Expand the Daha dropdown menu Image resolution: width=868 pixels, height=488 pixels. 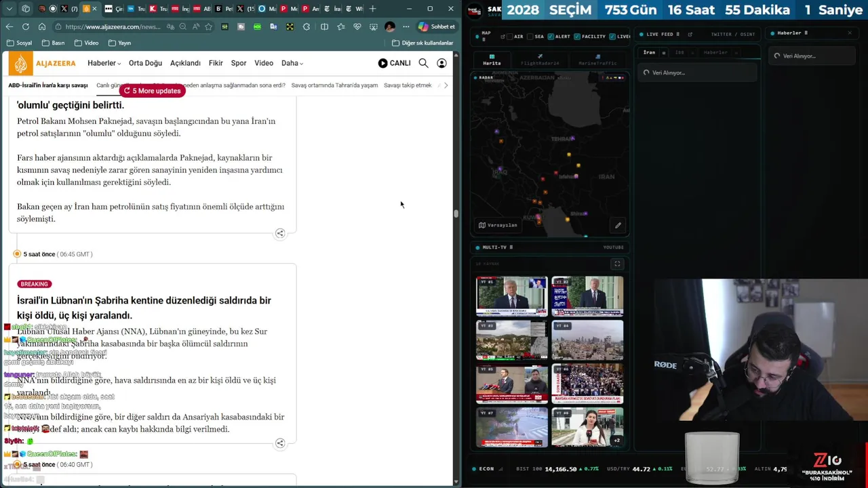(x=292, y=63)
